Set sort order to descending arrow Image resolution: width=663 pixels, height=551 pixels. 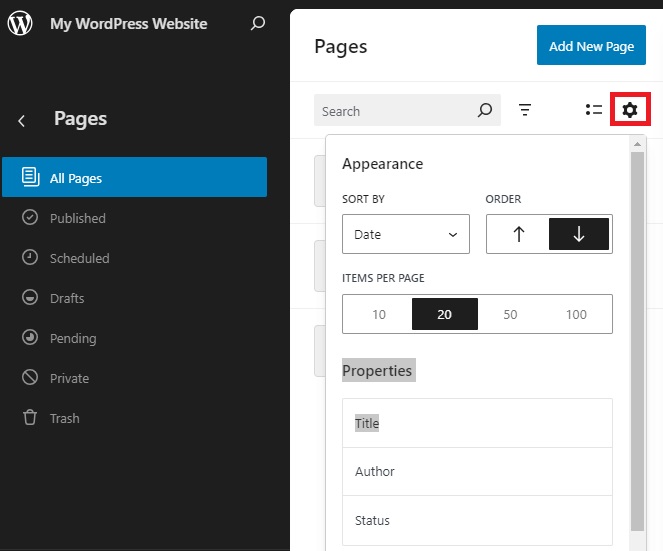[x=578, y=234]
